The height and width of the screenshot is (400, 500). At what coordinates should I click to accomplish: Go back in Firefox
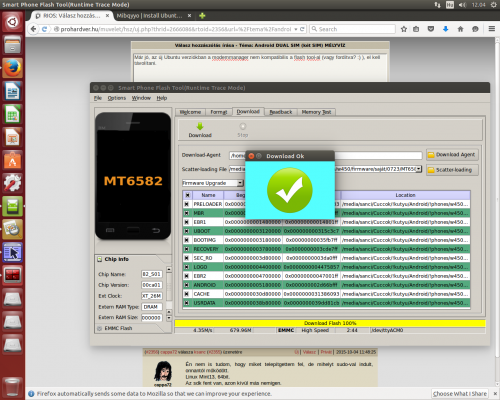pyautogui.click(x=33, y=29)
